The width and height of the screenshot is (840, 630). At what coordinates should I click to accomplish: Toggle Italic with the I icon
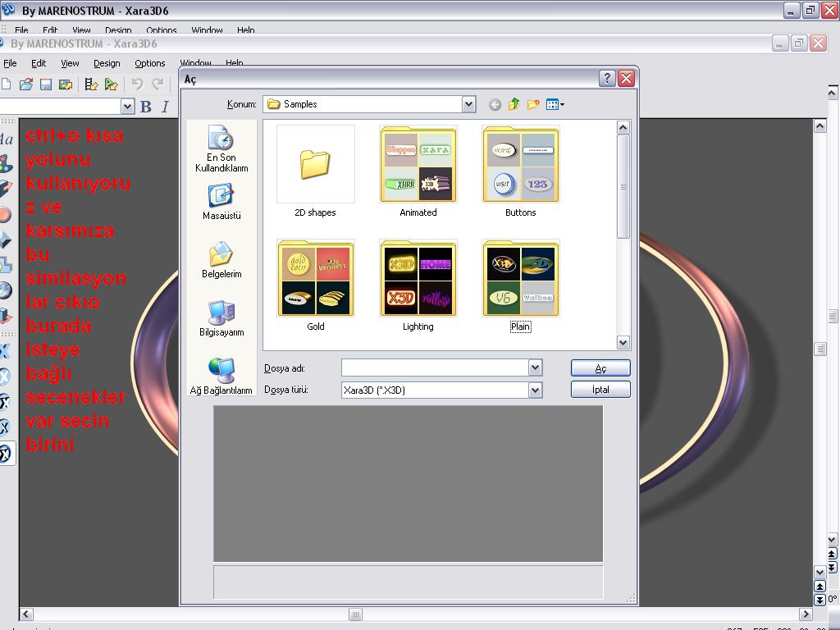coord(165,107)
